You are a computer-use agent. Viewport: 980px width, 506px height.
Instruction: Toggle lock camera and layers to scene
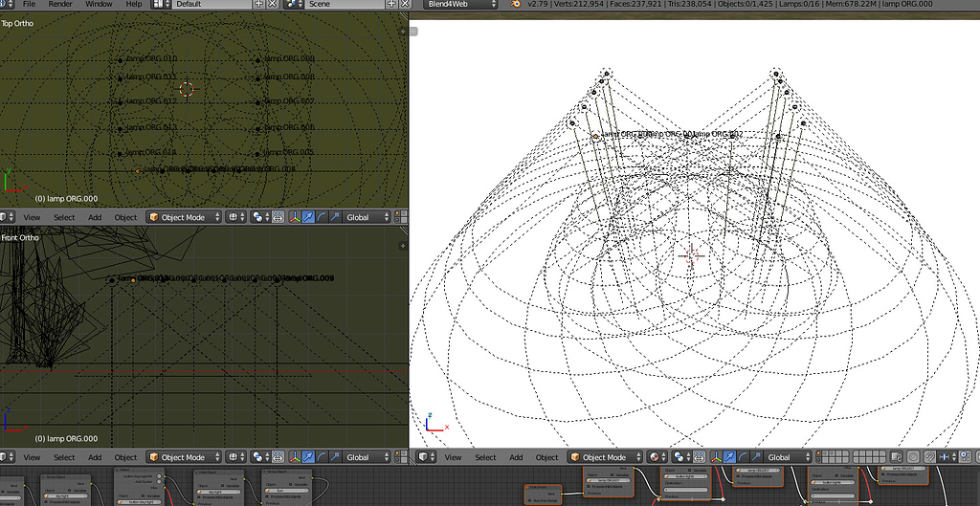point(897,457)
